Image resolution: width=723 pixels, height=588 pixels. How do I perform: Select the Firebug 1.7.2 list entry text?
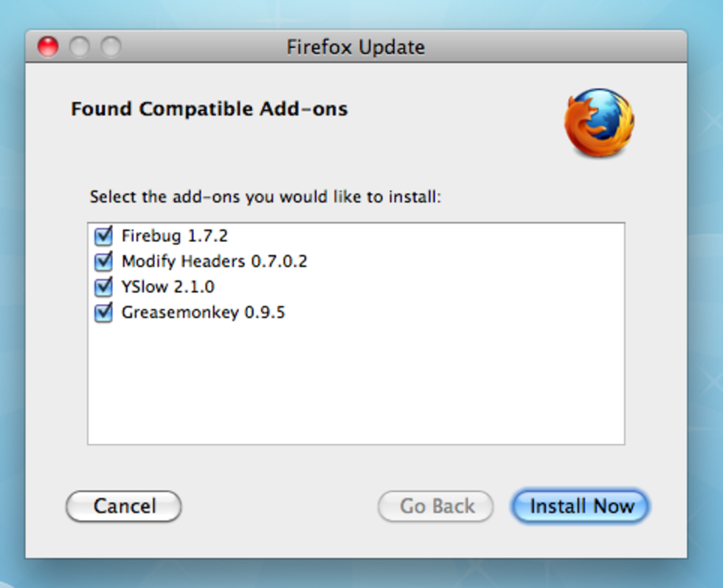pyautogui.click(x=175, y=237)
